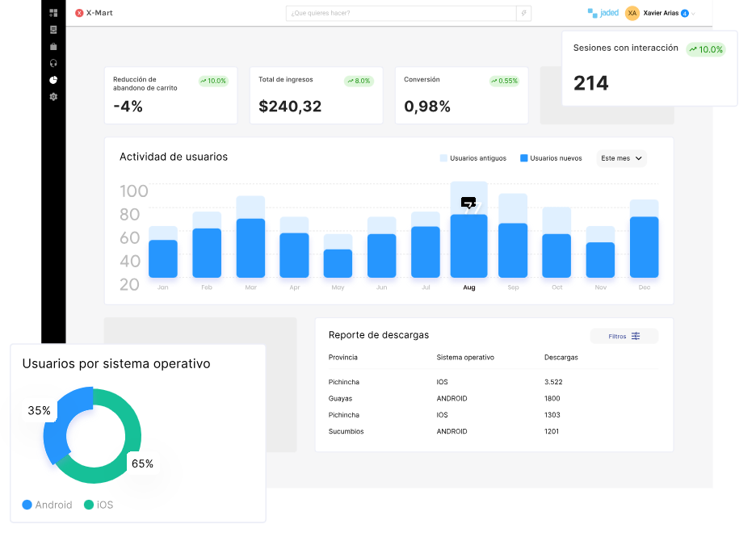Viewport: 756px width, 541px height.
Task: Toggle the Android legend in the donut chart
Action: coord(47,505)
